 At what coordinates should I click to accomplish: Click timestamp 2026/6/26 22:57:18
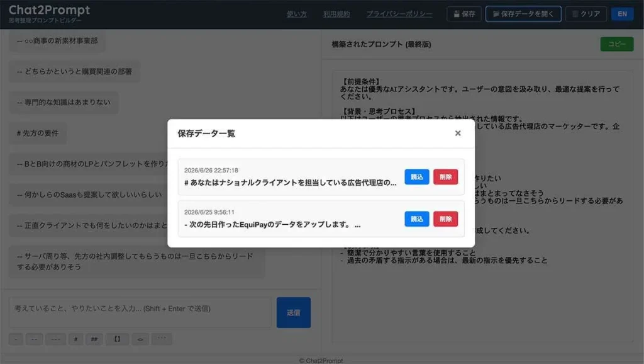coord(211,170)
